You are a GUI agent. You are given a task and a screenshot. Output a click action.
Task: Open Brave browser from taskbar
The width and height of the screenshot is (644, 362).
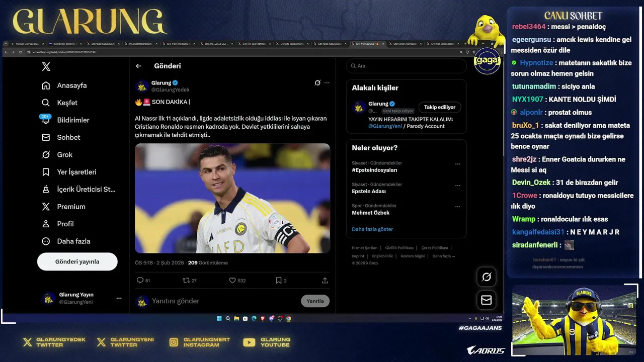[x=263, y=318]
